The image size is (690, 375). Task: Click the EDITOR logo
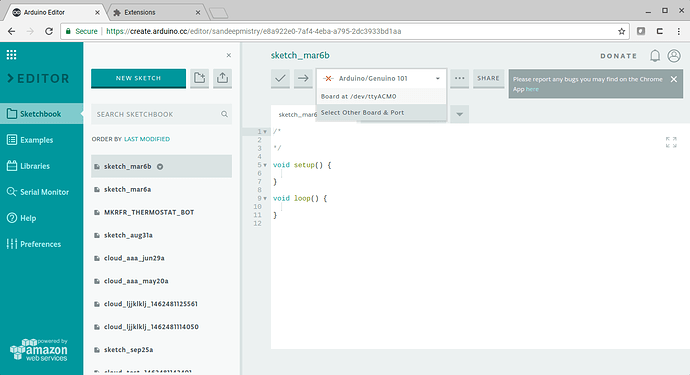point(39,78)
